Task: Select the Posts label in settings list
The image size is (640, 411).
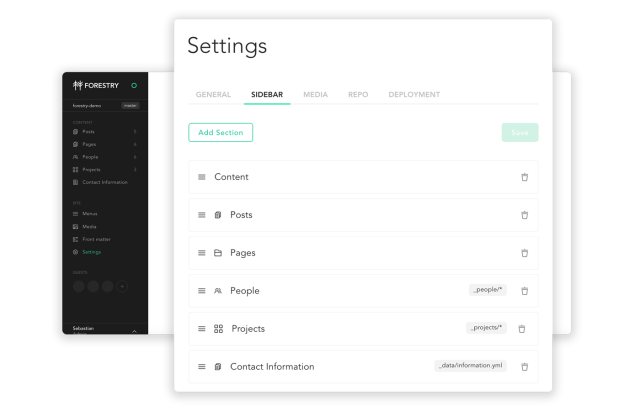Action: pos(241,215)
